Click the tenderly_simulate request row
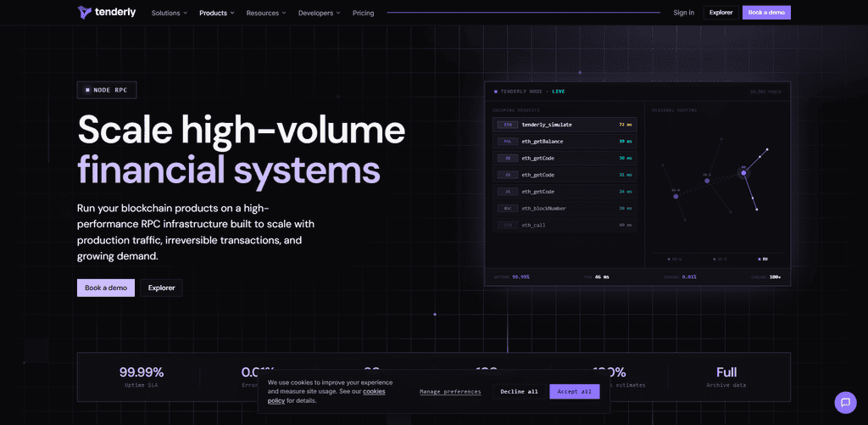The height and width of the screenshot is (425, 868). point(565,126)
